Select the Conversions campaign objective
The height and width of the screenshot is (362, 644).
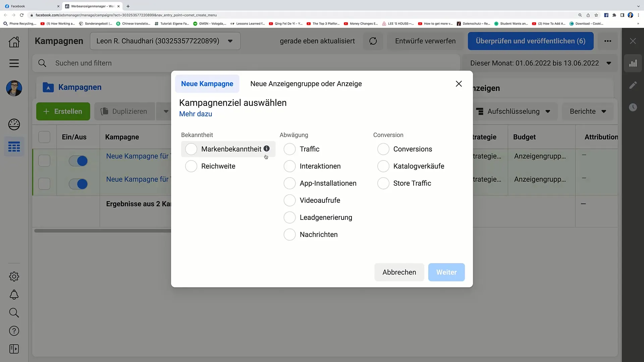coord(383,149)
